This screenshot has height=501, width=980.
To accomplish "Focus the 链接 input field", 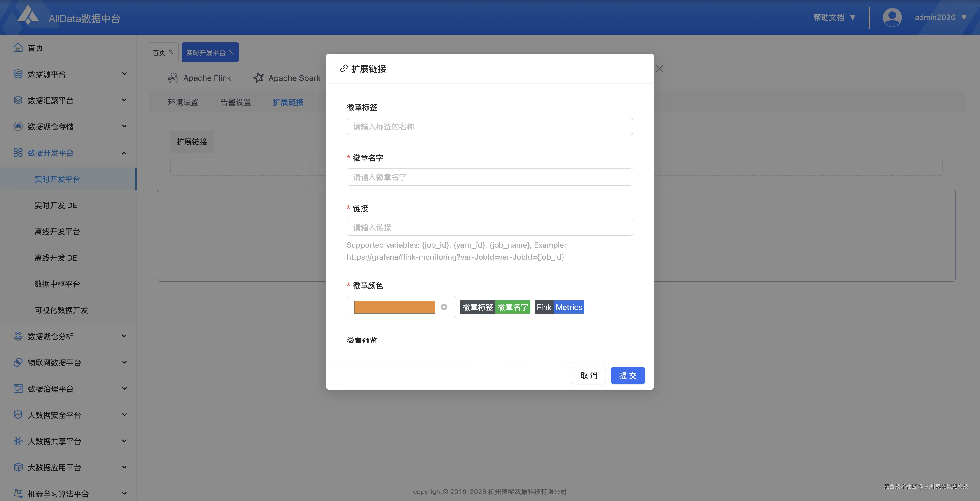I will tap(490, 227).
